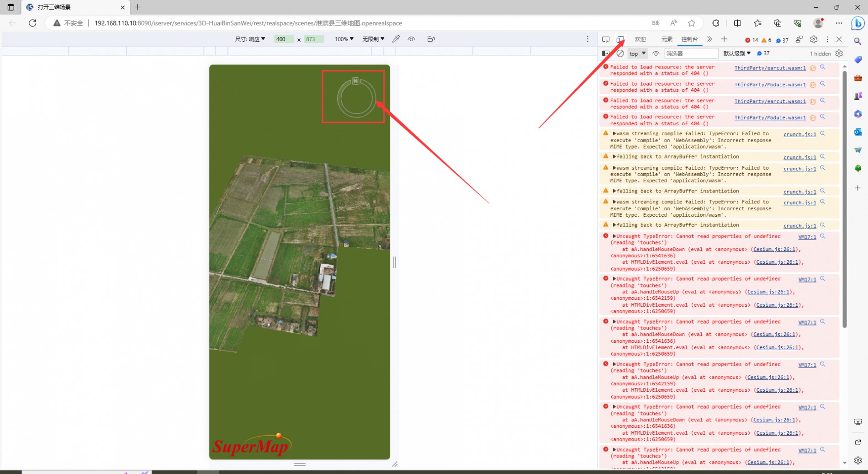The width and height of the screenshot is (868, 474).
Task: Open the 尺寸: 响应 dimensions dropdown
Action: point(250,39)
